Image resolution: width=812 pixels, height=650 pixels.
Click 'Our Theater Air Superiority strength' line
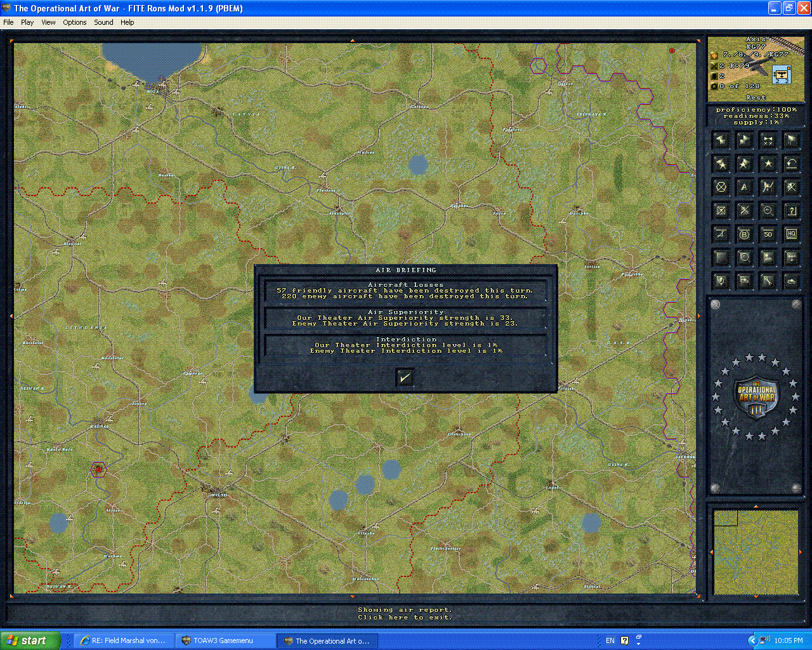click(405, 317)
